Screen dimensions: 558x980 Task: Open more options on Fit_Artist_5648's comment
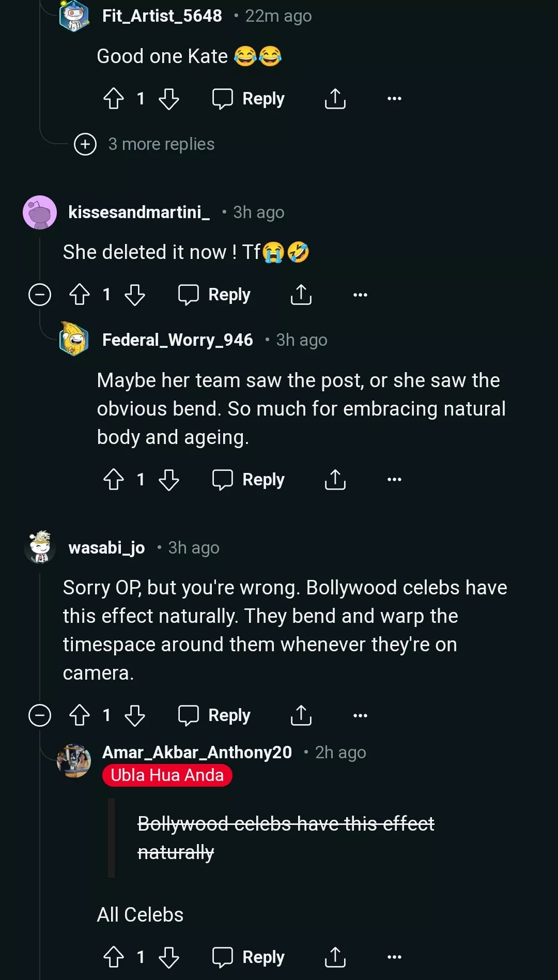click(394, 99)
